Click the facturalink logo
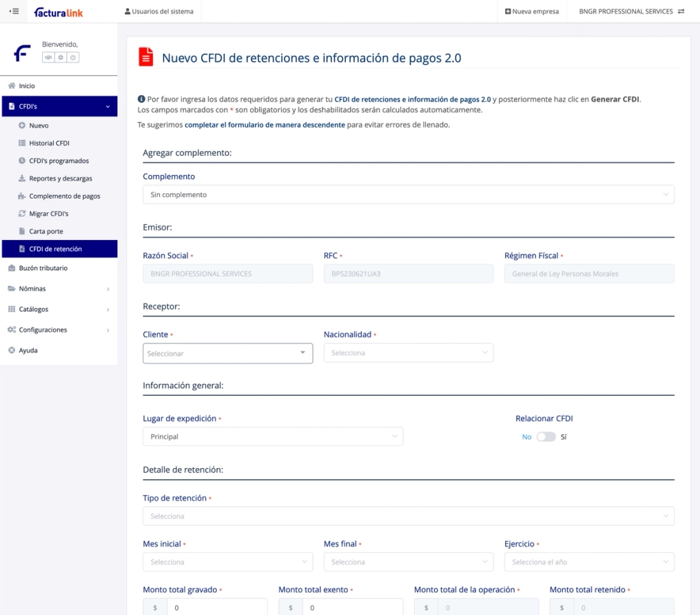The image size is (700, 615). click(x=59, y=12)
